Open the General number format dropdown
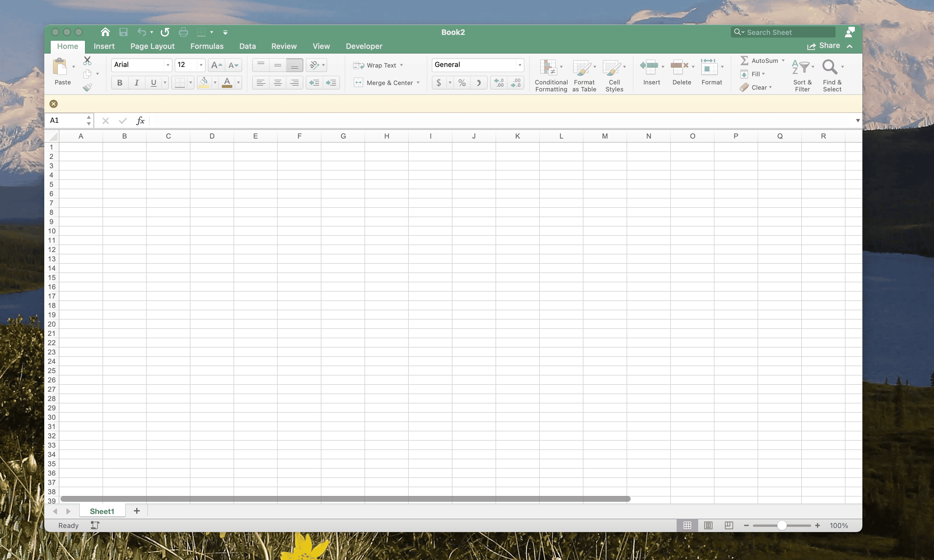The width and height of the screenshot is (934, 560). (x=520, y=65)
